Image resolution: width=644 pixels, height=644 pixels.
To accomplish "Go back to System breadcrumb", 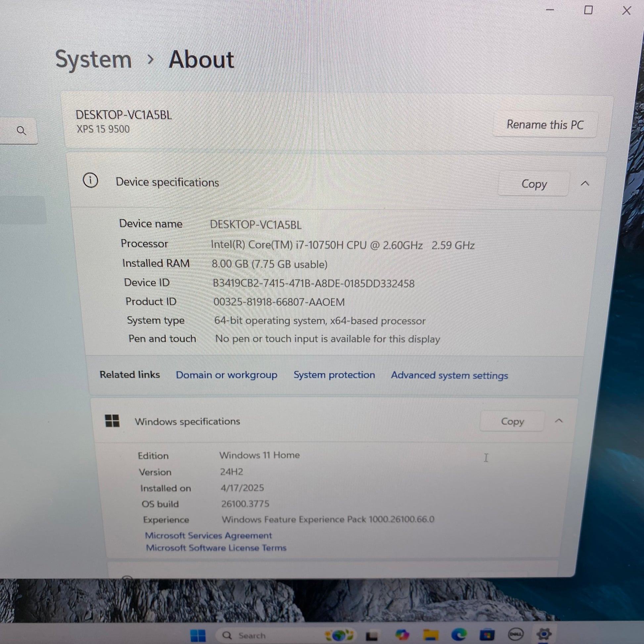I will pyautogui.click(x=93, y=60).
